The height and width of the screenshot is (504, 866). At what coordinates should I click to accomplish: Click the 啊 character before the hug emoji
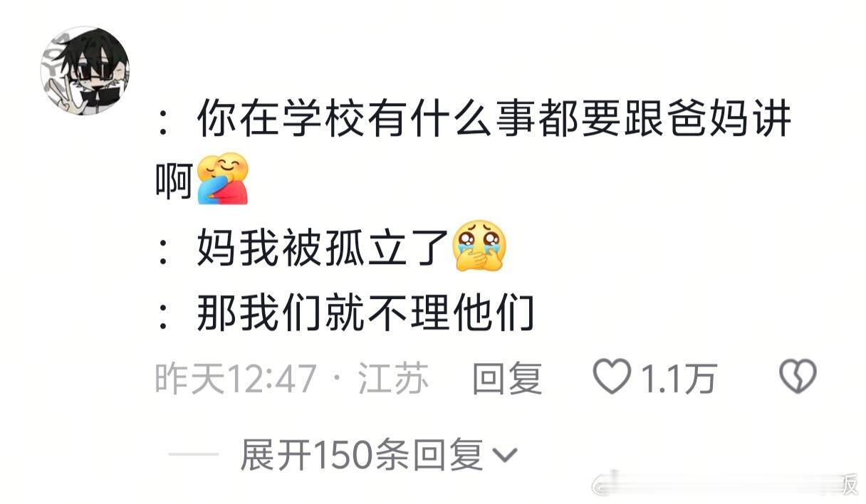click(x=175, y=180)
